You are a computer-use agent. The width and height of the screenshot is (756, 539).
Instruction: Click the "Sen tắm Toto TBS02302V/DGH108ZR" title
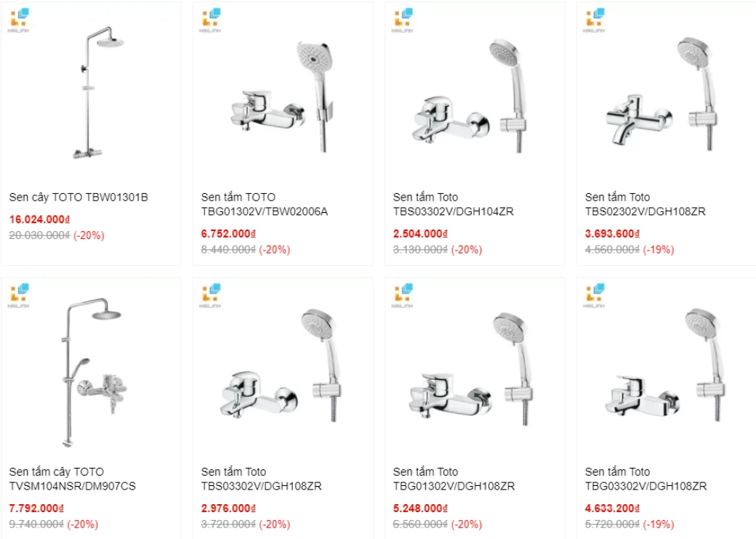(645, 204)
